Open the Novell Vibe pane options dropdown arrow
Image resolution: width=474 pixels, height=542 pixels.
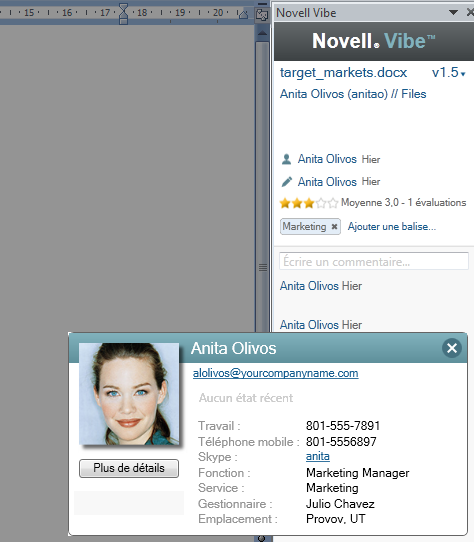tap(453, 12)
